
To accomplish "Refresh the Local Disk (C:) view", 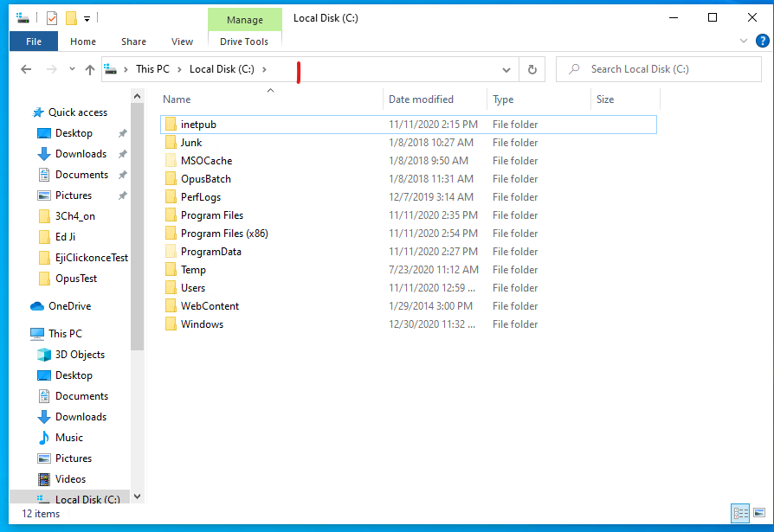I will [532, 70].
